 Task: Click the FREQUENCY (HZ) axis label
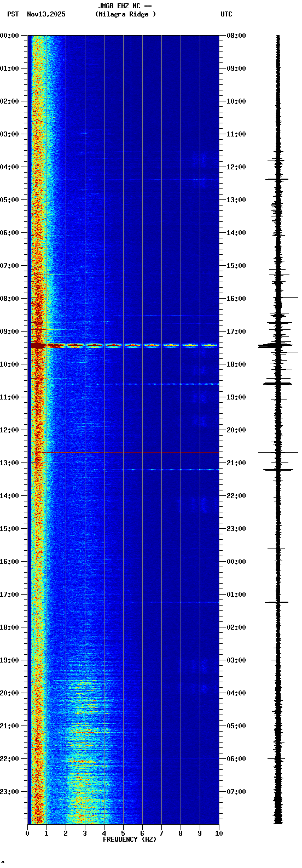[130, 840]
